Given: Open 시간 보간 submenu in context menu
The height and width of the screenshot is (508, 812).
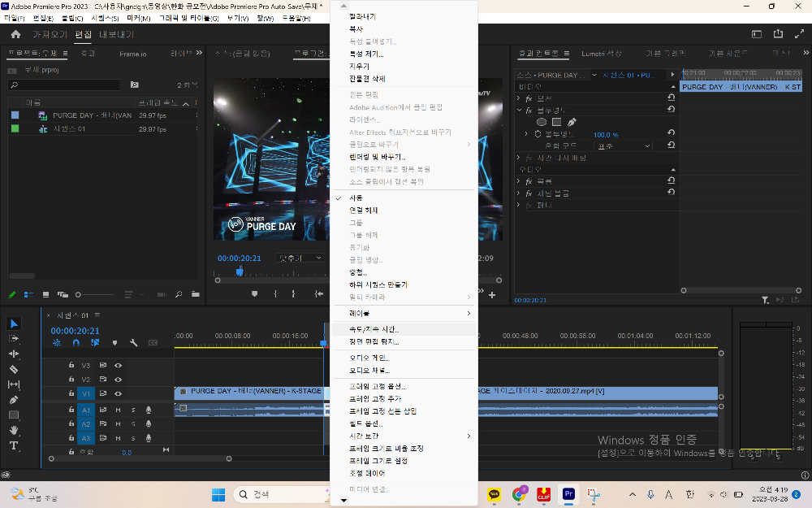Looking at the screenshot, I should point(403,436).
